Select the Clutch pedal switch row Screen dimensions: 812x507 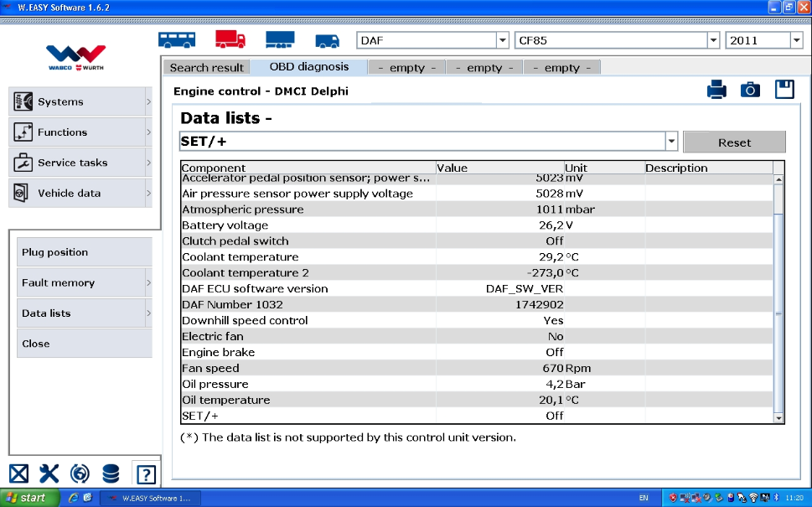coord(477,241)
